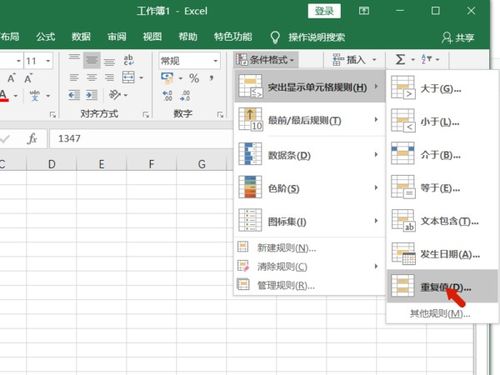Open 数据条(D) submenu
The height and width of the screenshot is (375, 500).
coord(310,155)
